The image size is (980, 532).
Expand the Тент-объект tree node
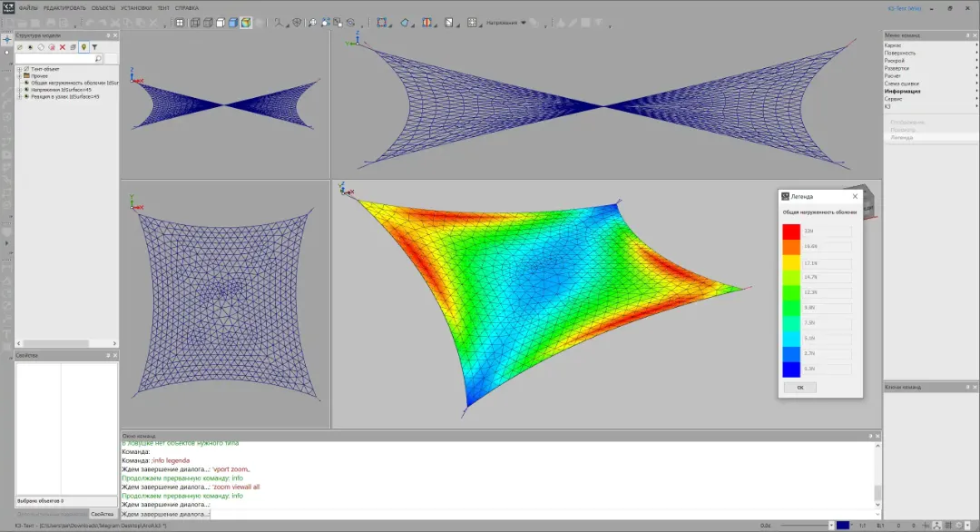[19, 69]
